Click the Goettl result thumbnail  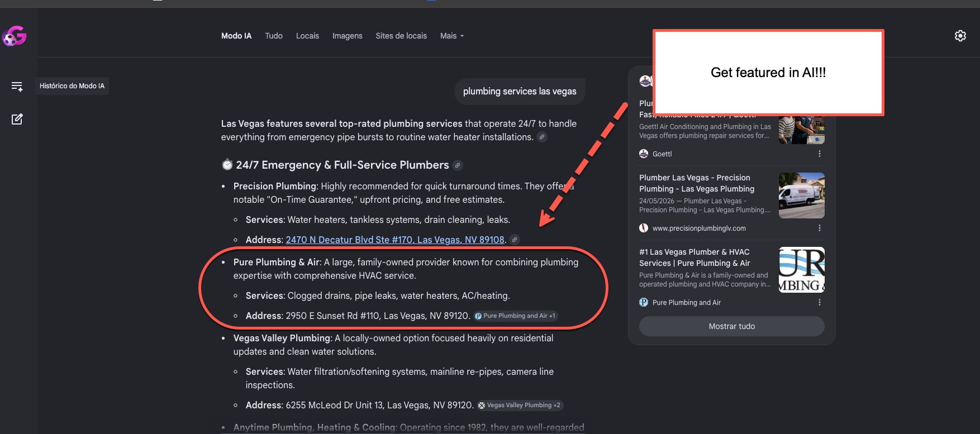coord(802,130)
